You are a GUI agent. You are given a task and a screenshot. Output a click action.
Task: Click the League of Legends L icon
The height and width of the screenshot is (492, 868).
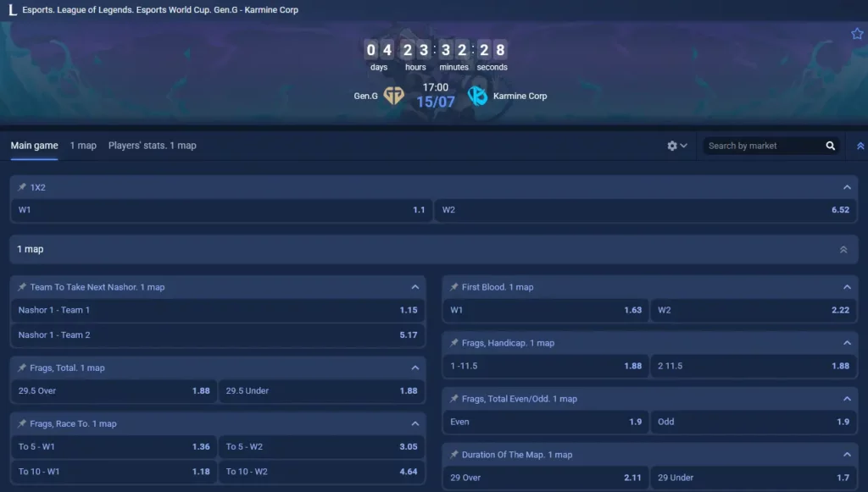12,9
